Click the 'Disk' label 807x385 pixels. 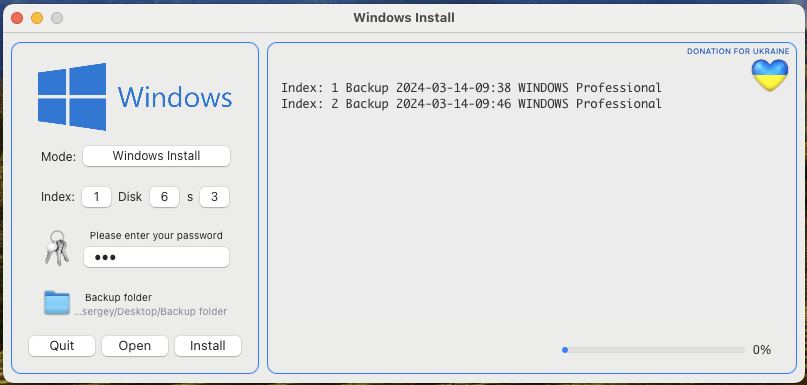(x=130, y=197)
